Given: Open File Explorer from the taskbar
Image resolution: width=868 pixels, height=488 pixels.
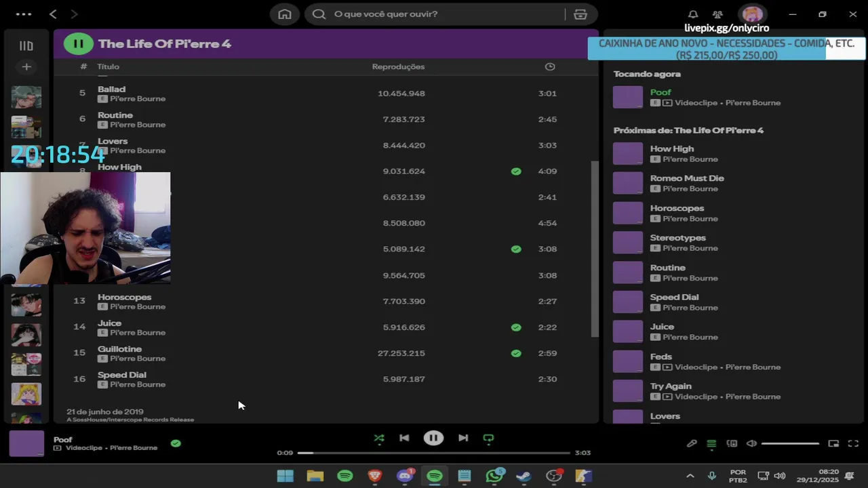Looking at the screenshot, I should click(x=315, y=476).
